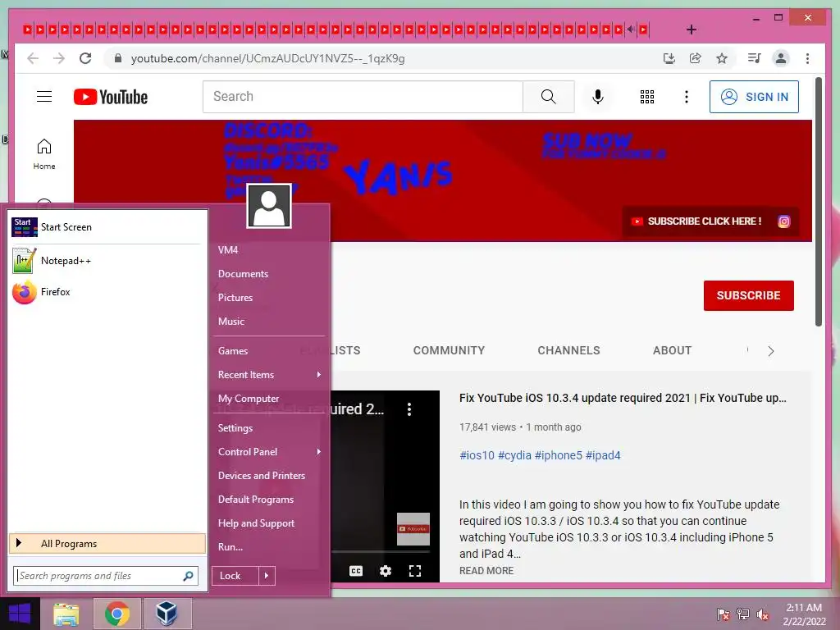The height and width of the screenshot is (630, 840).
Task: Open the Fix YouTube iOS 10.3.4 video title
Action: coord(623,398)
